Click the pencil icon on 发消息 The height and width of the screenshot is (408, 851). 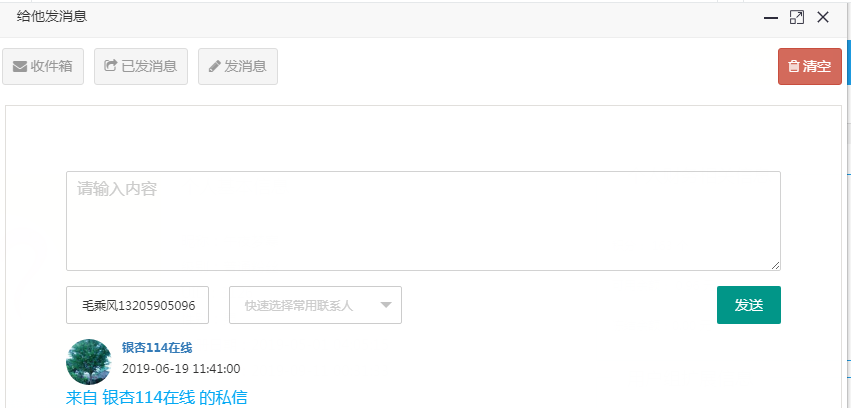click(214, 67)
